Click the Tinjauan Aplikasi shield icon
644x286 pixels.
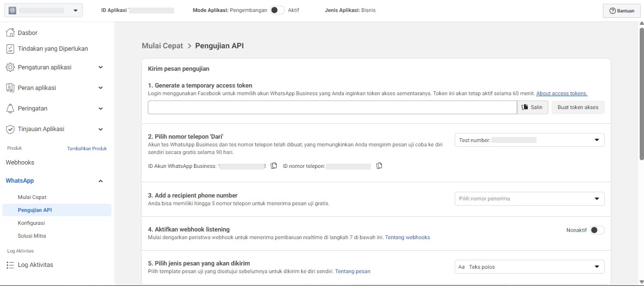[x=10, y=129]
